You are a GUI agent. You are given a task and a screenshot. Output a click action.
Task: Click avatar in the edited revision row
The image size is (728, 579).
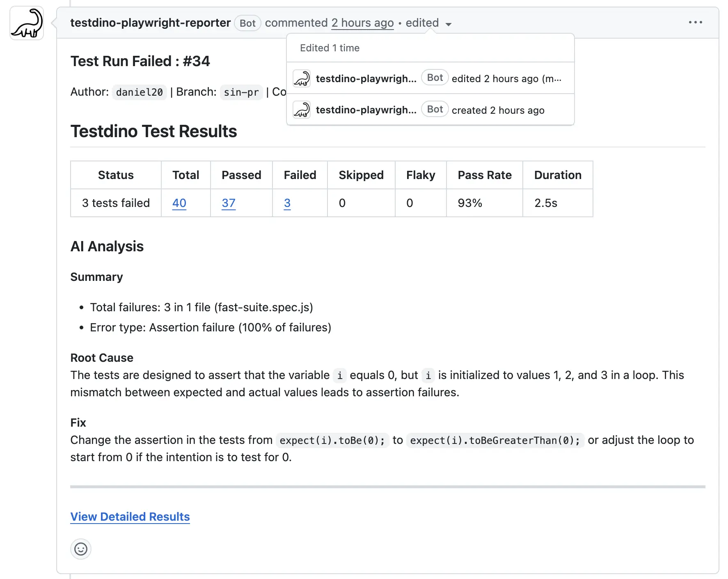[302, 78]
